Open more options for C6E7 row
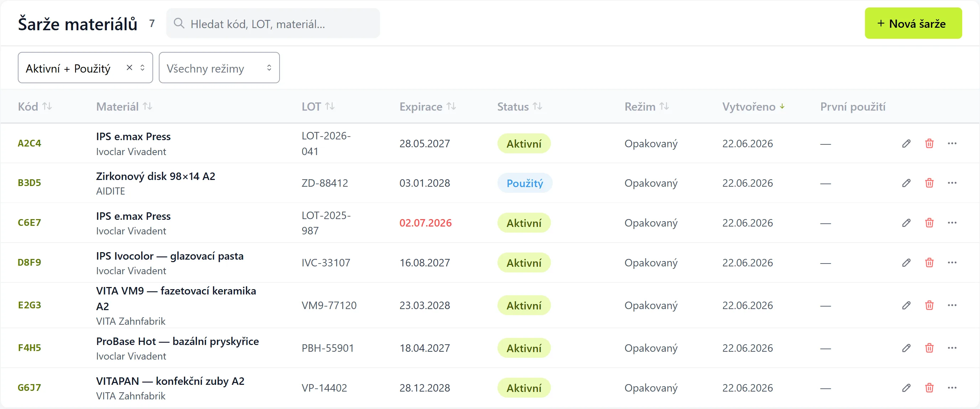The image size is (980, 409). (x=952, y=222)
